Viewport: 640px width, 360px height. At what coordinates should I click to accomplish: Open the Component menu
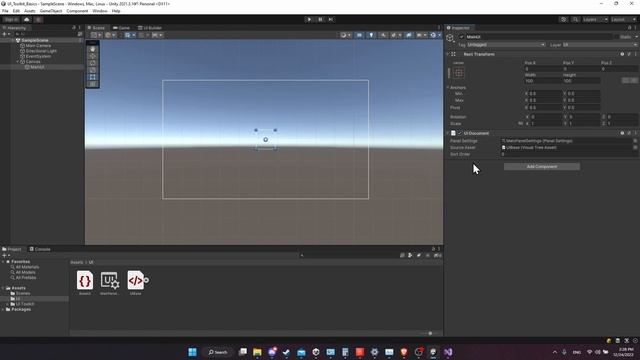point(77,11)
